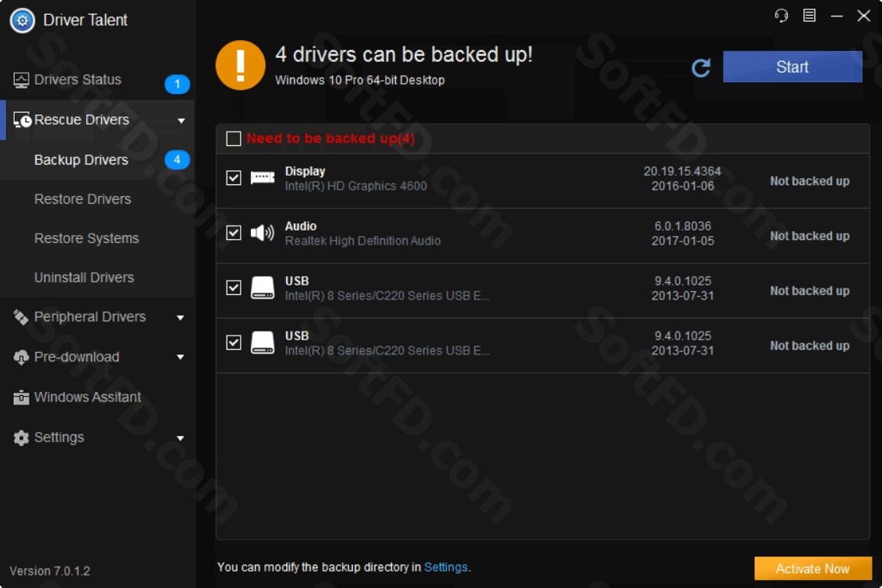The width and height of the screenshot is (882, 588).
Task: Close the Driver Talent window
Action: (864, 16)
